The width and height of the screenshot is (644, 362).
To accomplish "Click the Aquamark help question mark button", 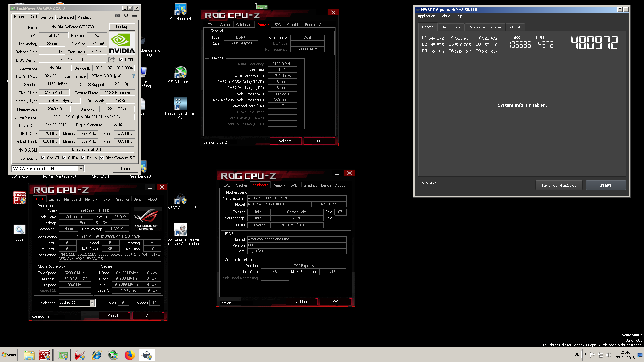I will coord(620,10).
